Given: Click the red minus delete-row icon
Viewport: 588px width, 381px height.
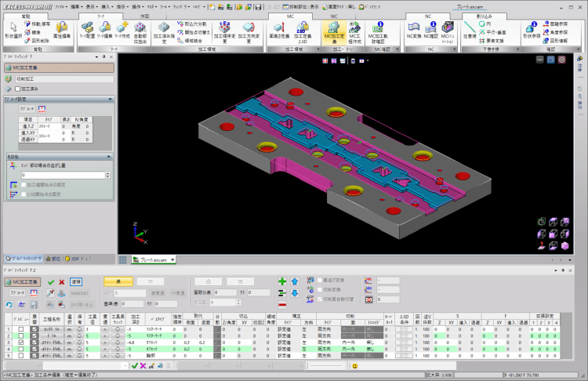Looking at the screenshot, I should (282, 305).
